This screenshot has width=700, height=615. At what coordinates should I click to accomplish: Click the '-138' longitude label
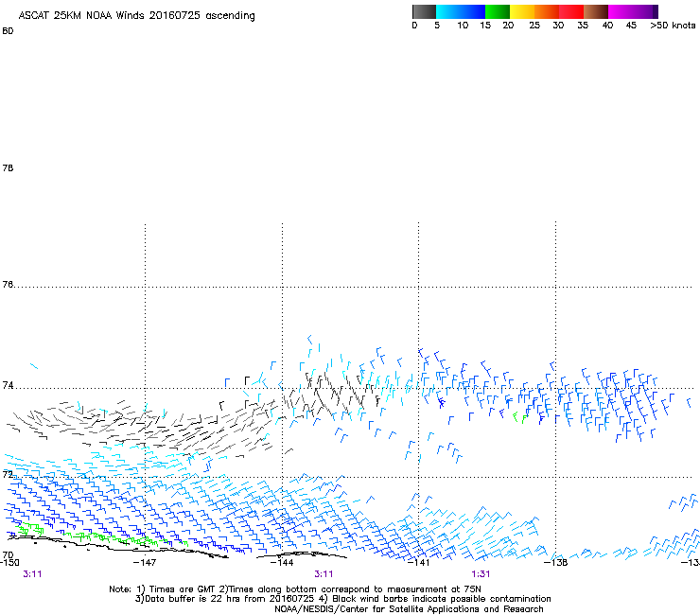coord(556,562)
